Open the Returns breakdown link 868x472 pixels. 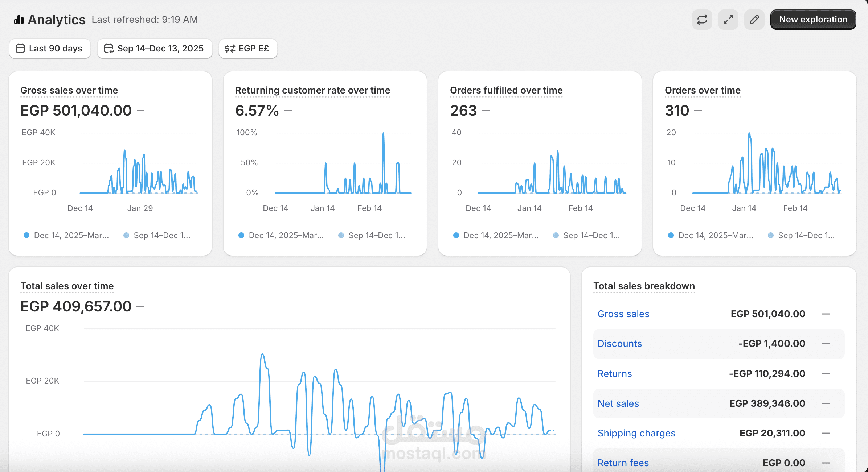tap(614, 374)
